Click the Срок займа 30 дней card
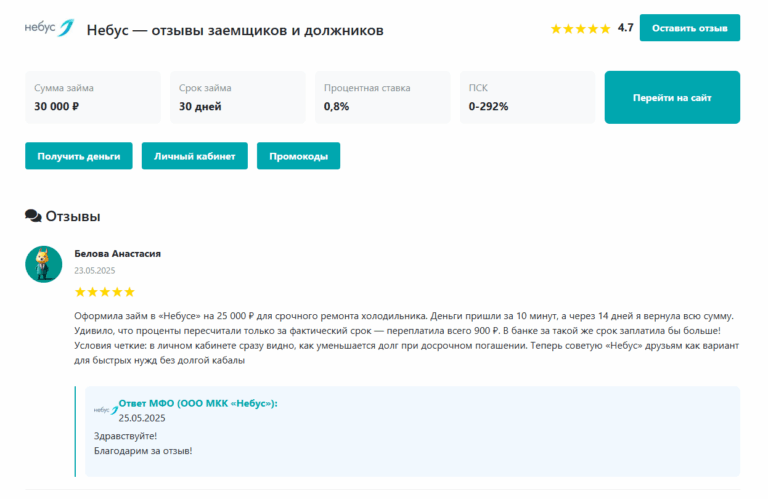The image size is (768, 499). pyautogui.click(x=238, y=97)
